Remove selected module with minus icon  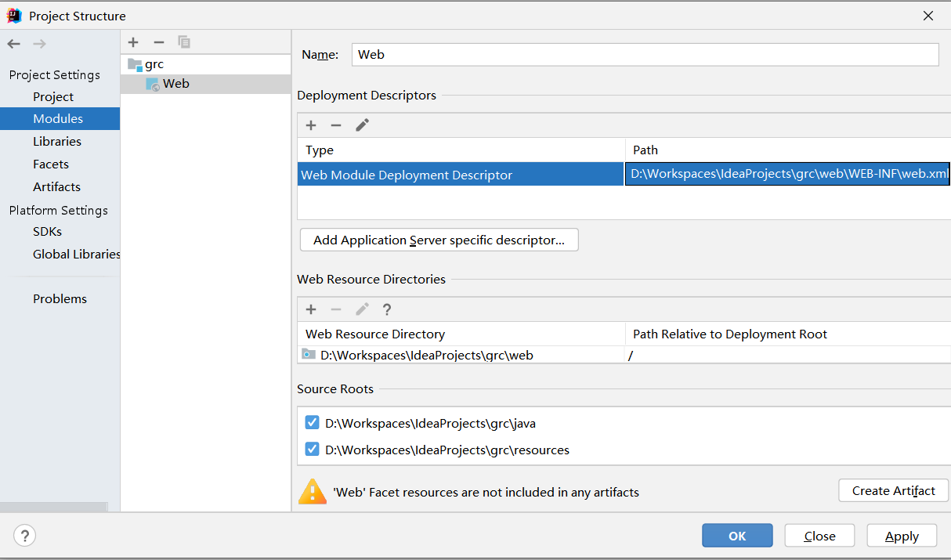[x=159, y=42]
